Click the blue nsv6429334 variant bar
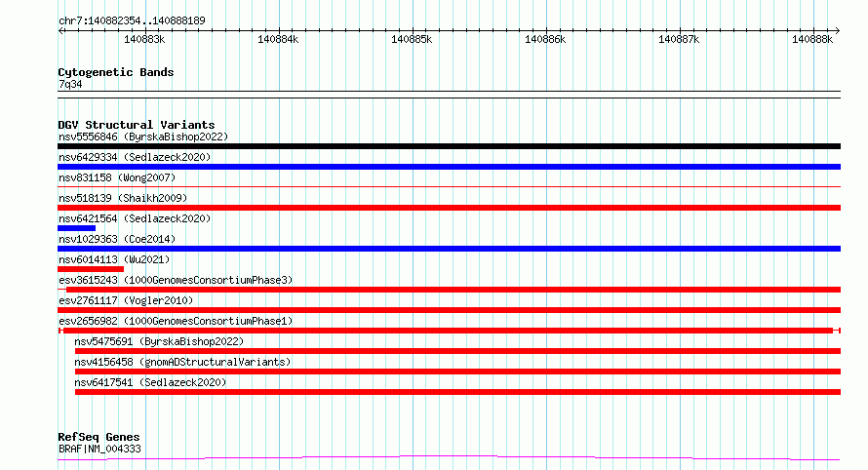Viewport: 868px width, 470px height. pos(449,167)
